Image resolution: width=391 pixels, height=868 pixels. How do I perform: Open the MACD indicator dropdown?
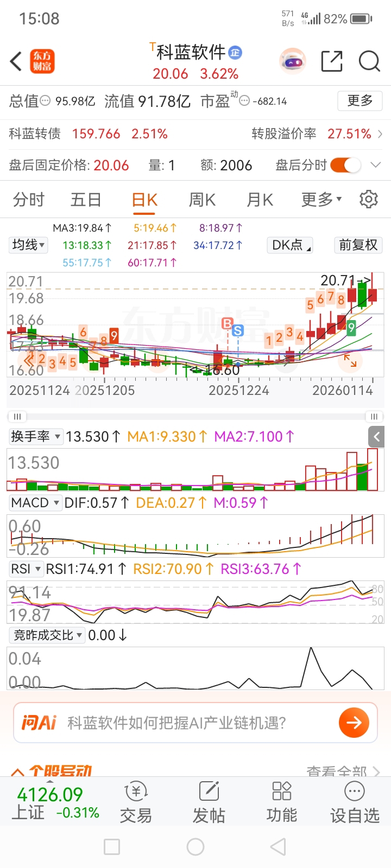[x=35, y=503]
